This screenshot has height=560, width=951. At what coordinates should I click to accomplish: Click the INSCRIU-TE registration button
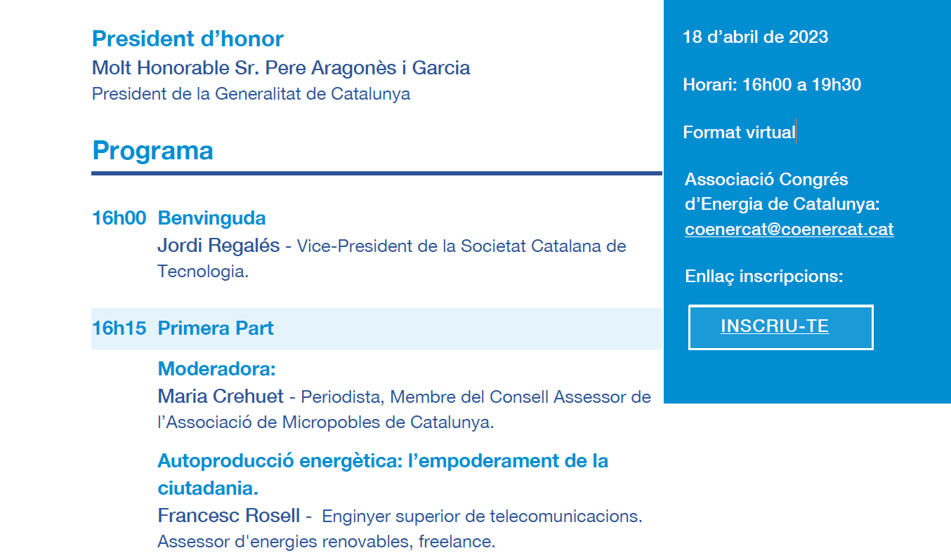tap(780, 327)
